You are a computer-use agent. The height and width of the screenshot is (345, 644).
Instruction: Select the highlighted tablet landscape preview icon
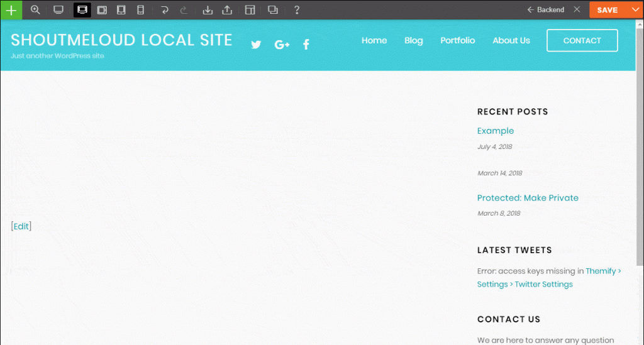tap(82, 10)
